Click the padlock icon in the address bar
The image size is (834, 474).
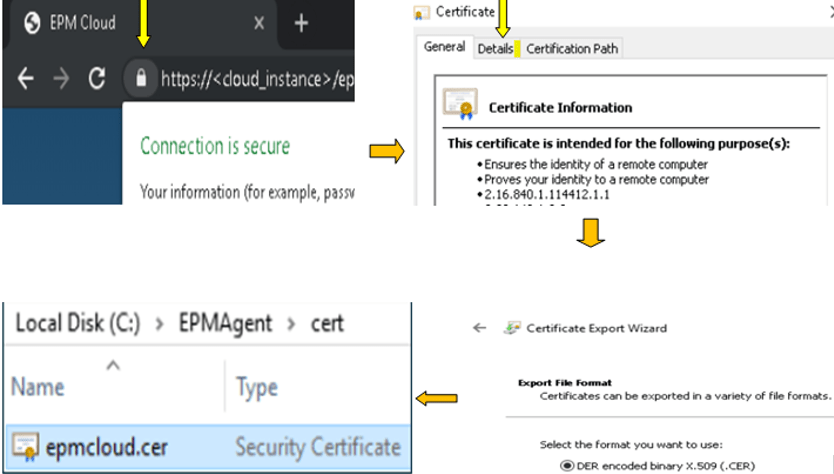point(141,78)
